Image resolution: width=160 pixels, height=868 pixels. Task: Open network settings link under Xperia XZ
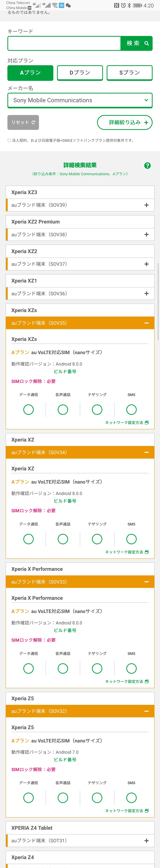[x=127, y=552]
